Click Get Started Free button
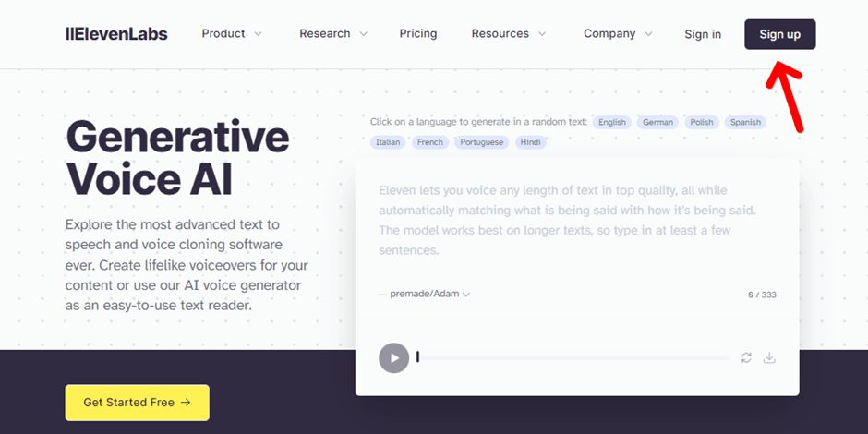This screenshot has height=434, width=868. (x=137, y=403)
